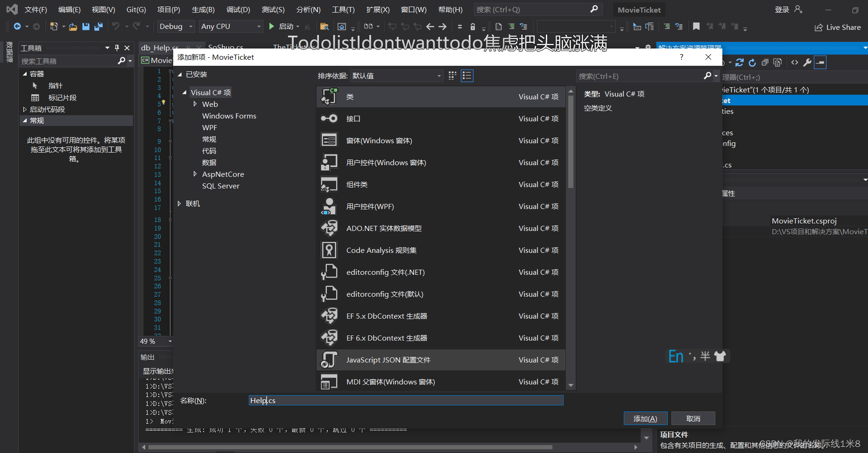Open the Any CPU platform dropdown
This screenshot has width=868, height=453.
[x=231, y=27]
